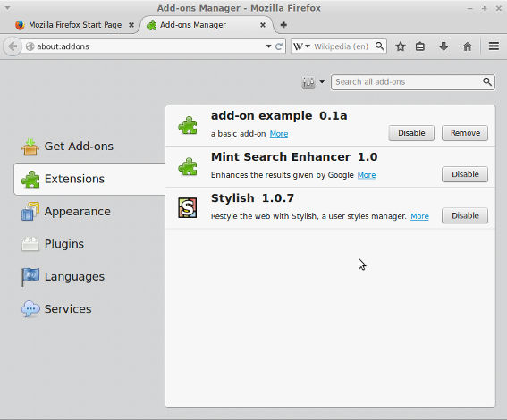
Task: Switch to Mozilla Firefox Start Page tab
Action: 74,25
